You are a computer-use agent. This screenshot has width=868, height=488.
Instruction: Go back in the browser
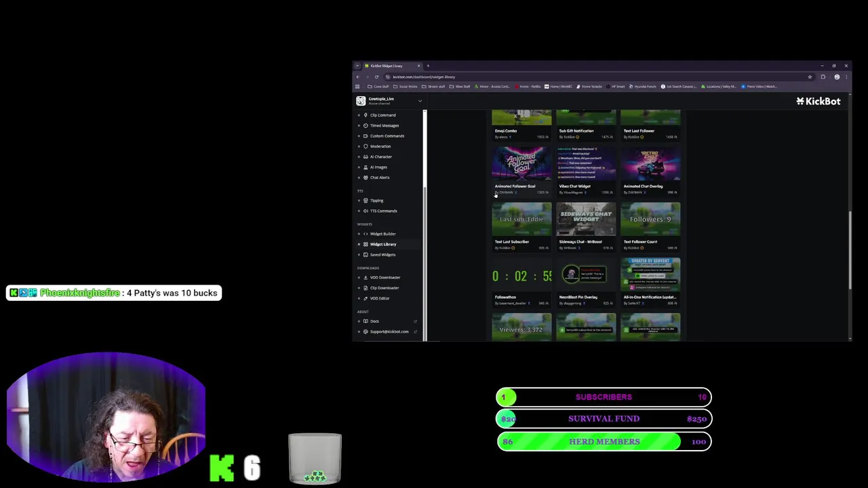[x=358, y=77]
